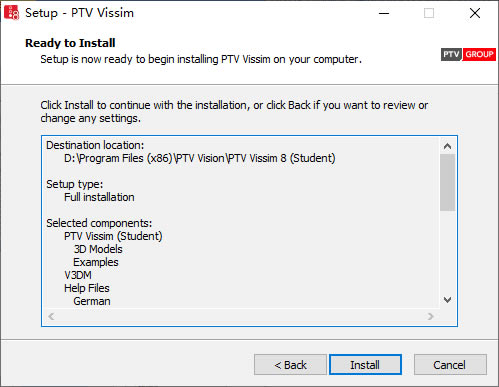Go back with the Back button
Viewport: 499px width, 387px height.
coord(290,364)
